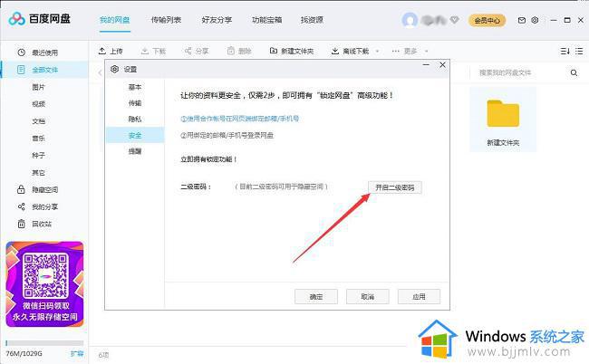Click the 下载 download button

[153, 51]
